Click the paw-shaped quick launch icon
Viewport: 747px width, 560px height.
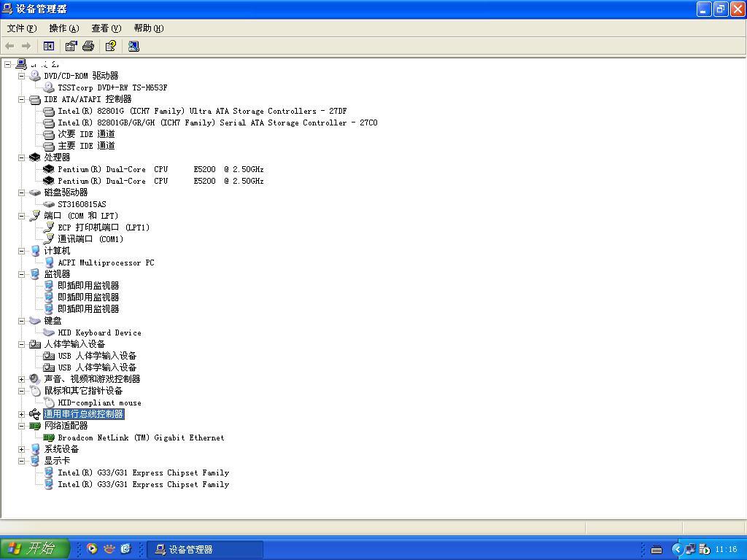[x=109, y=549]
